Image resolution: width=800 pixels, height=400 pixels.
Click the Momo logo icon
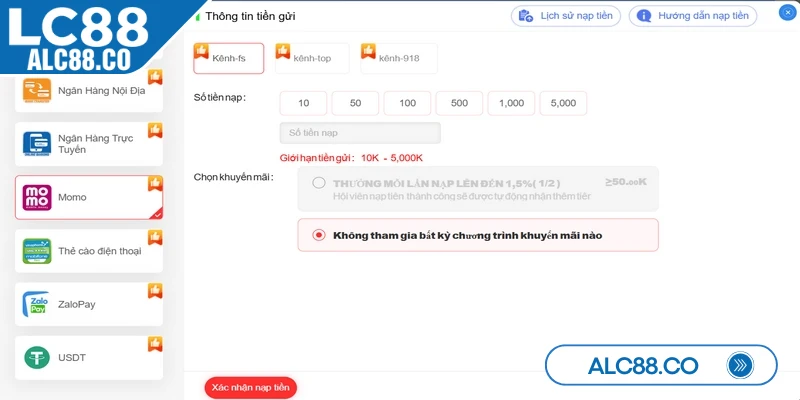[37, 197]
